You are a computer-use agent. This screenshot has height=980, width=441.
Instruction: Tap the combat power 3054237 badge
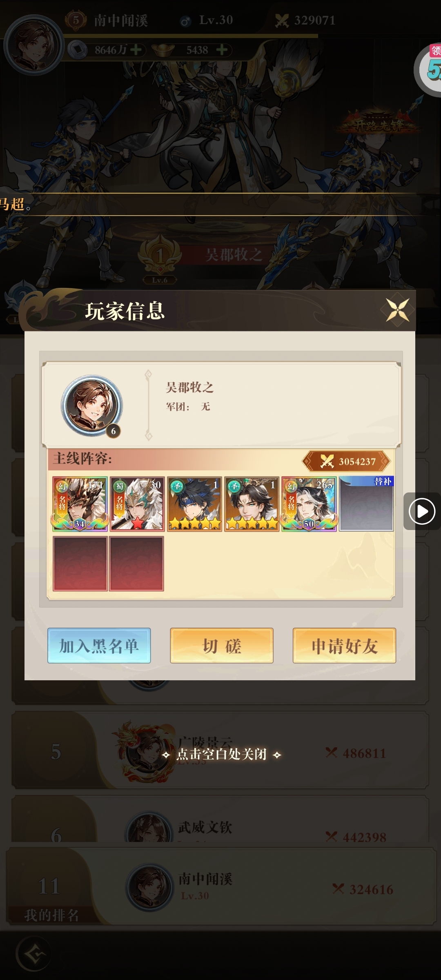click(346, 461)
